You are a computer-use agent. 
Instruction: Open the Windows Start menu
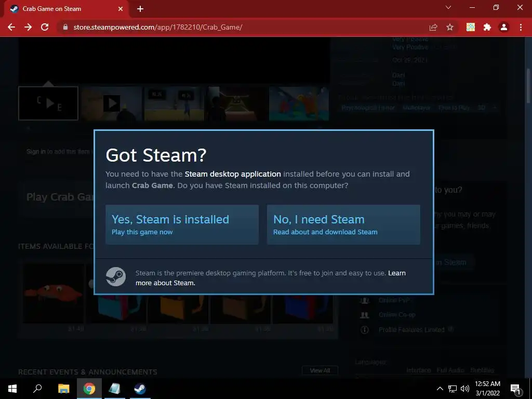12,389
